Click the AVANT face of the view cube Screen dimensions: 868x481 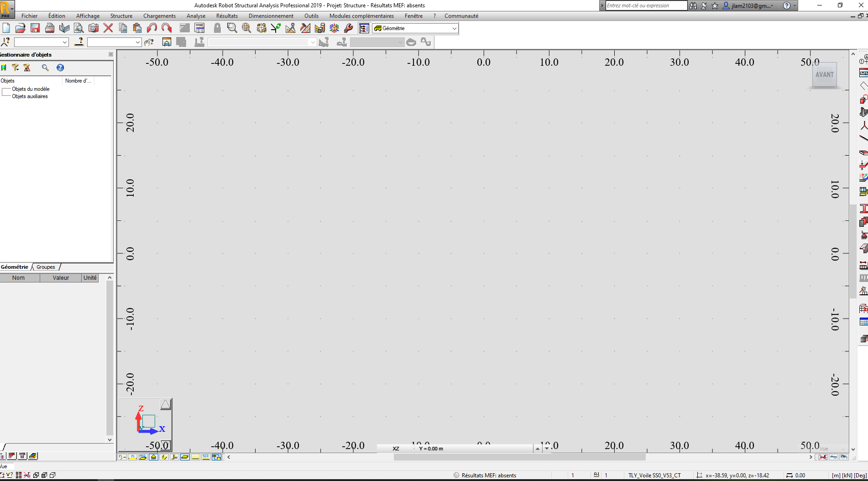pos(824,74)
